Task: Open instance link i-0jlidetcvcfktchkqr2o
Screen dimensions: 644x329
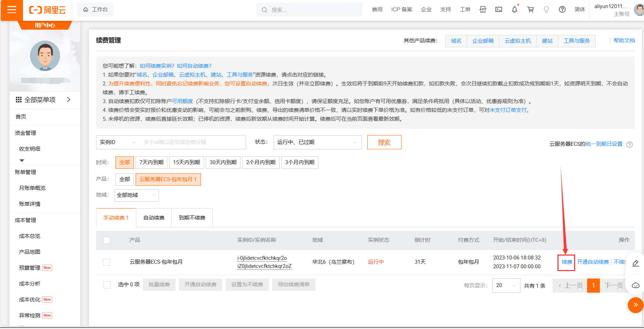Action: click(262, 258)
